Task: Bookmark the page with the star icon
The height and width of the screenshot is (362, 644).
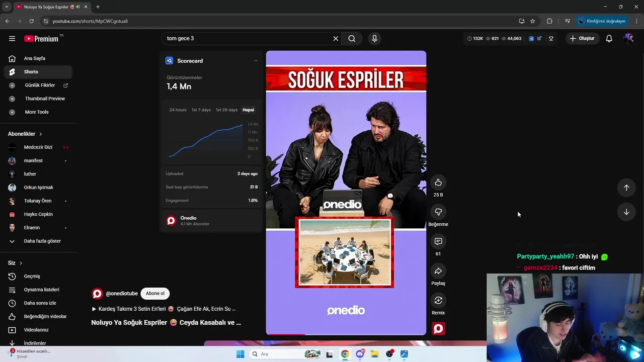Action: point(533,21)
